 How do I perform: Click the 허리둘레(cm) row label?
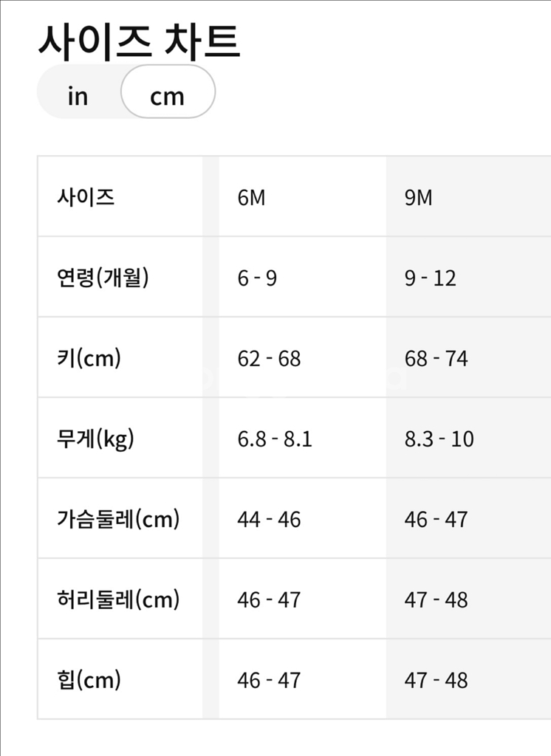coord(120,599)
